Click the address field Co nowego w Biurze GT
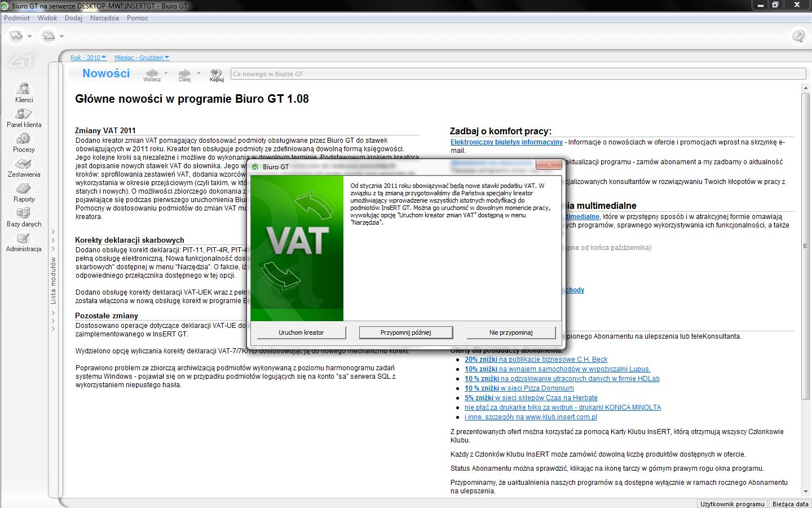 tap(518, 74)
